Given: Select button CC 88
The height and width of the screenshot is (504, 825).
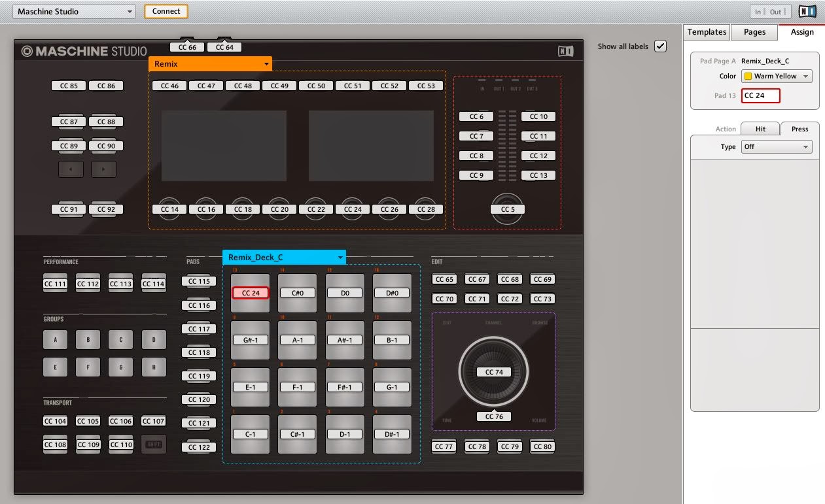Looking at the screenshot, I should [106, 122].
